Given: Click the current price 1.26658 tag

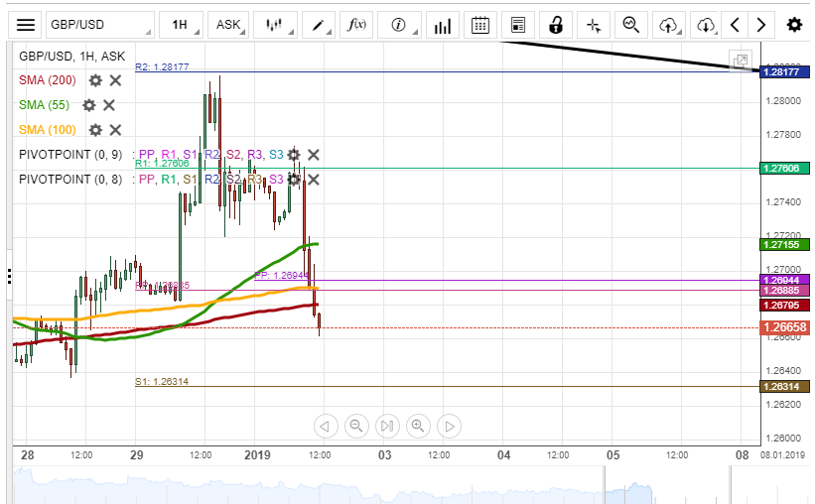Looking at the screenshot, I should (x=784, y=327).
